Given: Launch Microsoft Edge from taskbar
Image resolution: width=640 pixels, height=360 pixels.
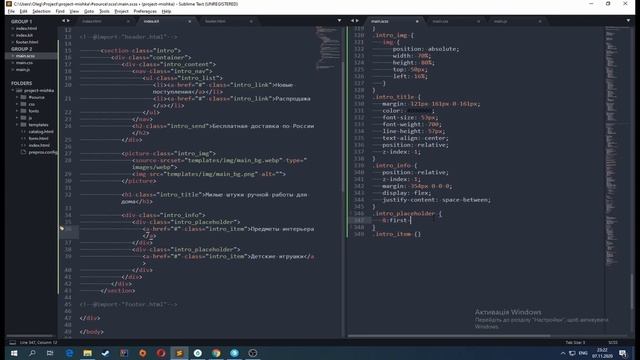Looking at the screenshot, I should tap(69, 353).
